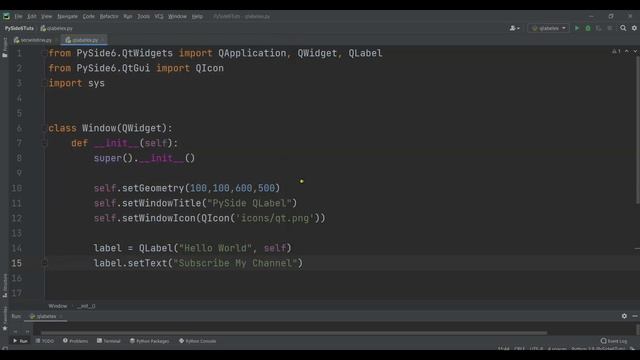Open the File menu
Viewport: 640px width, 360px height.
coord(18,16)
